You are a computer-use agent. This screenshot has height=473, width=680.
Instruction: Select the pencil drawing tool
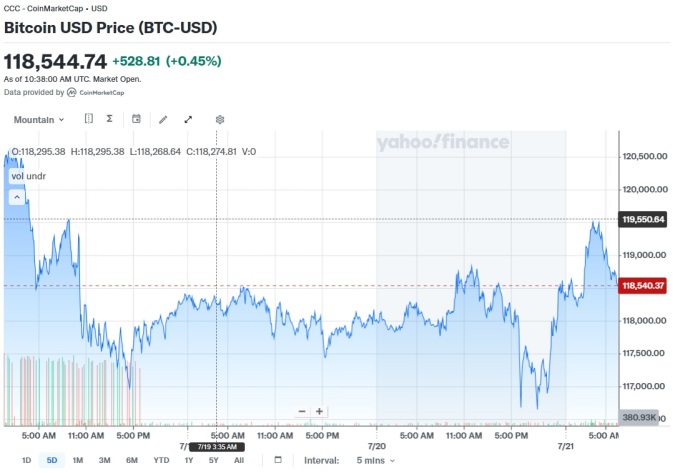[163, 119]
